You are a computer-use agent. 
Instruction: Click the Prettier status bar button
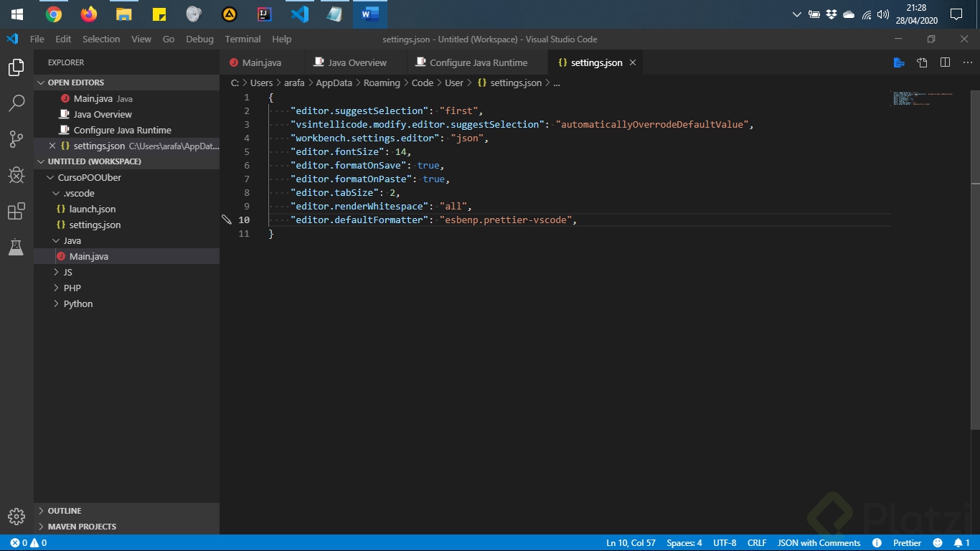click(907, 543)
